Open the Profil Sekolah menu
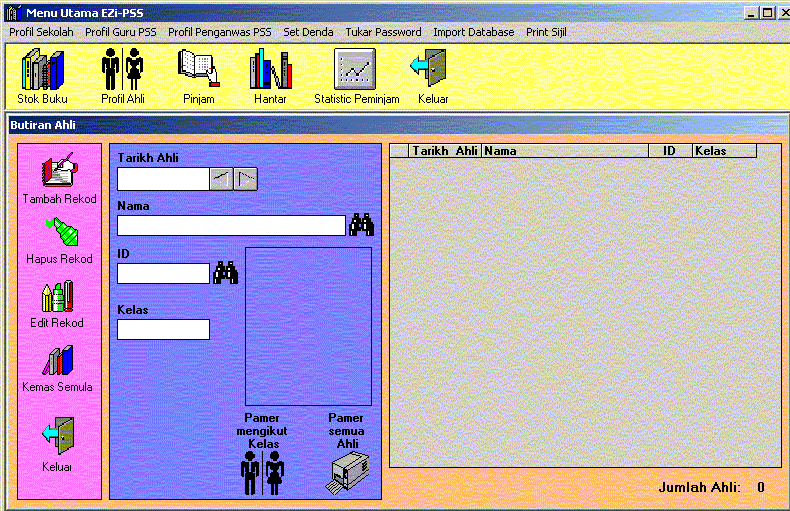The width and height of the screenshot is (790, 511). click(x=41, y=32)
